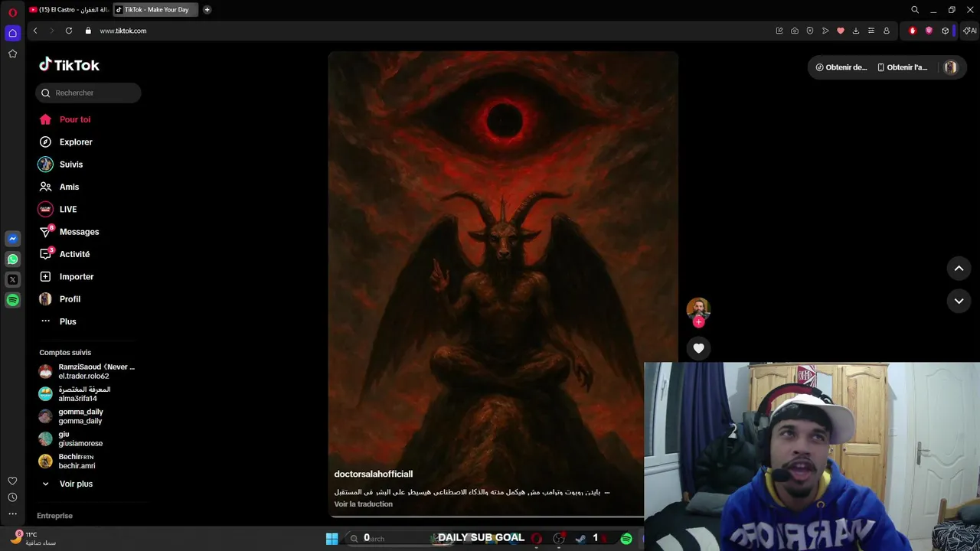Click Obtenir l'a... app button
The image size is (980, 551).
[x=902, y=67]
